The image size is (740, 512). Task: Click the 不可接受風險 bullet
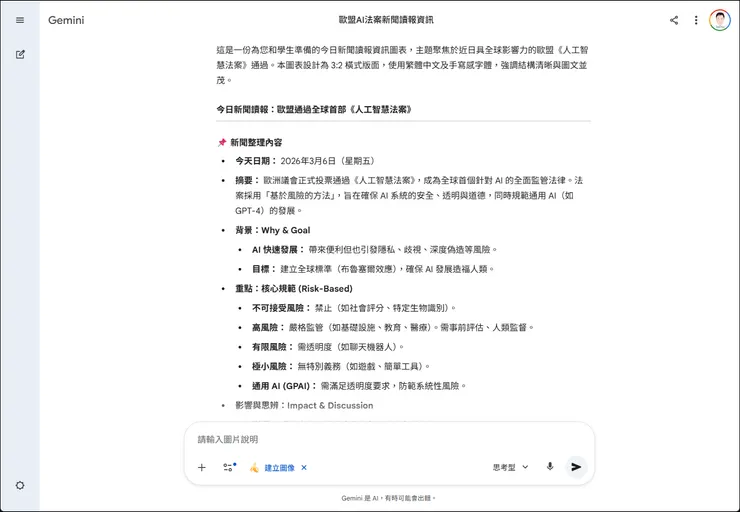tap(354, 308)
